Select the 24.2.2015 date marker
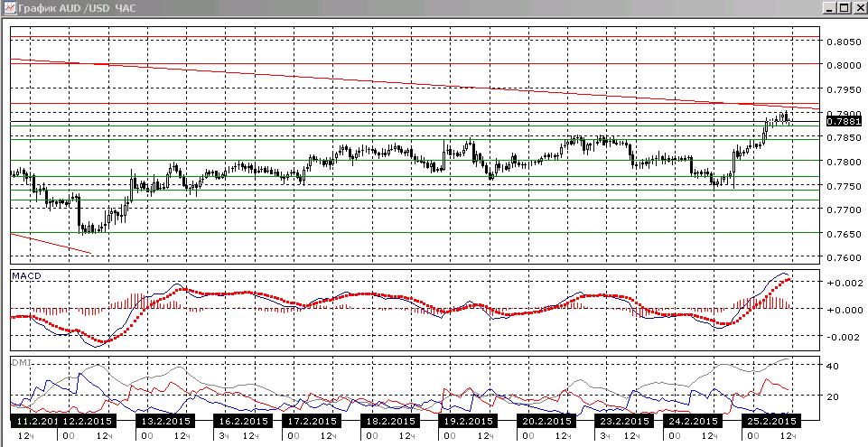868x447 pixels. 691,421
